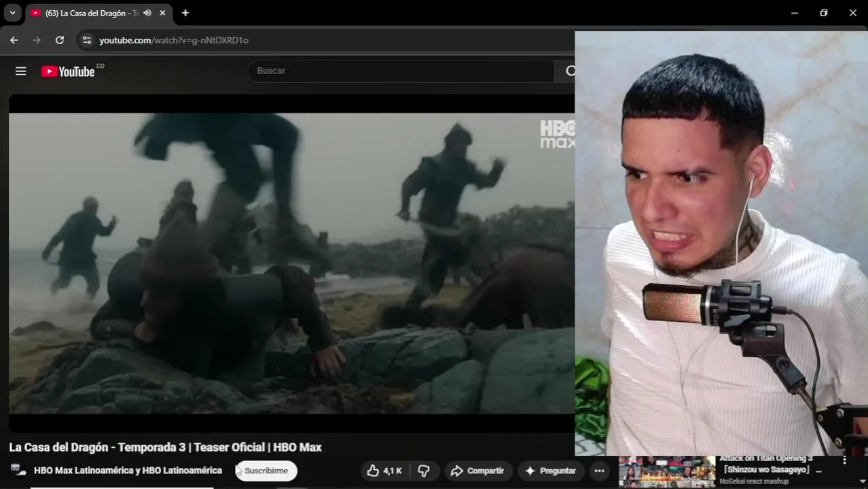Image resolution: width=868 pixels, height=489 pixels.
Task: View site information icon in address bar
Action: (86, 40)
